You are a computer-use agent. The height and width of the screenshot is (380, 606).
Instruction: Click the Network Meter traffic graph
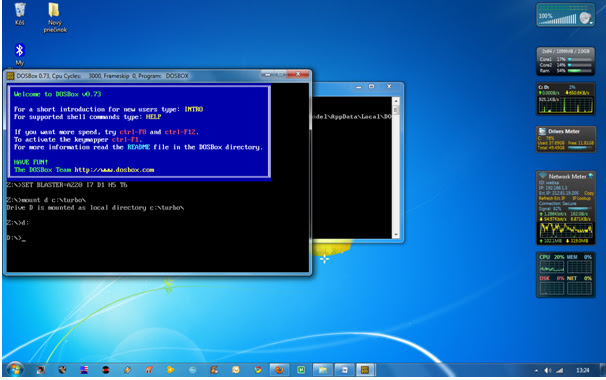[x=566, y=230]
